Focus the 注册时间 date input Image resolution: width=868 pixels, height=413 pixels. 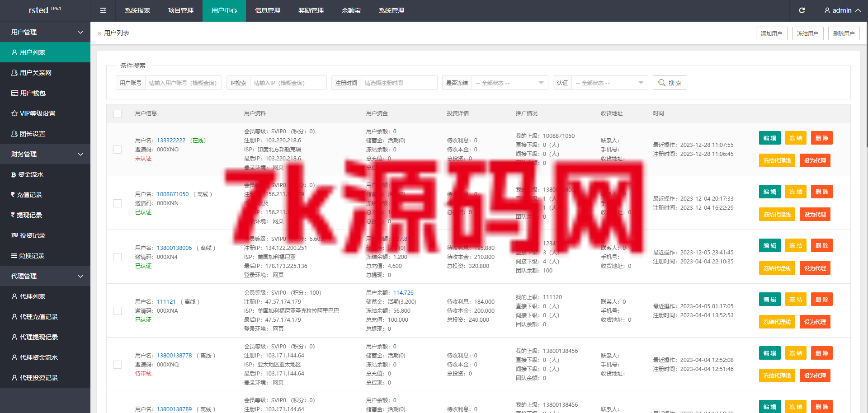(x=399, y=83)
